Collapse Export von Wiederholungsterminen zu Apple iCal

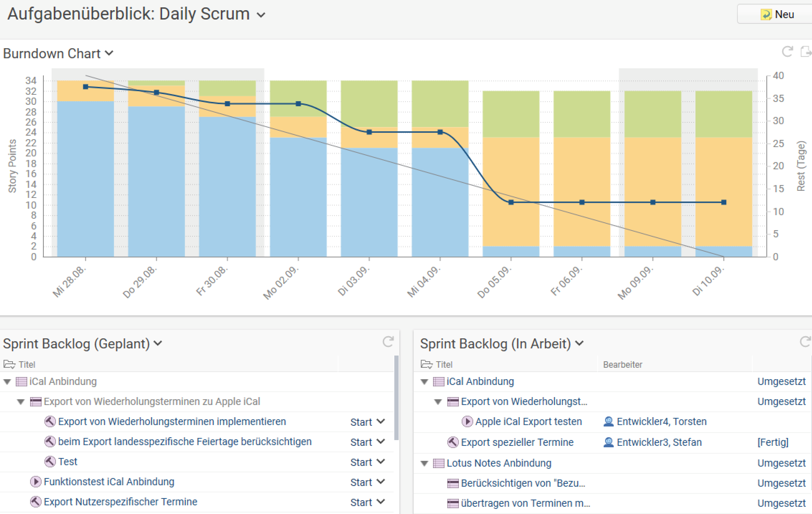coord(21,402)
